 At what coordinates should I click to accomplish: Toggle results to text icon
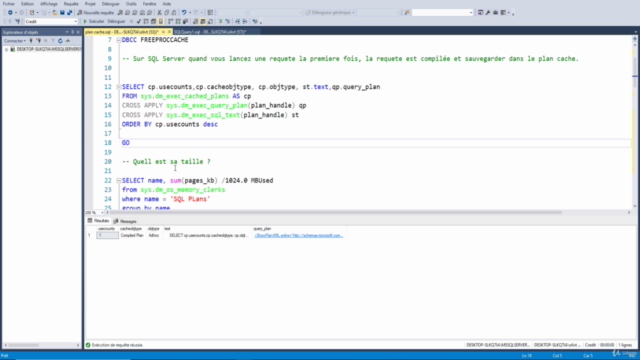pos(195,22)
